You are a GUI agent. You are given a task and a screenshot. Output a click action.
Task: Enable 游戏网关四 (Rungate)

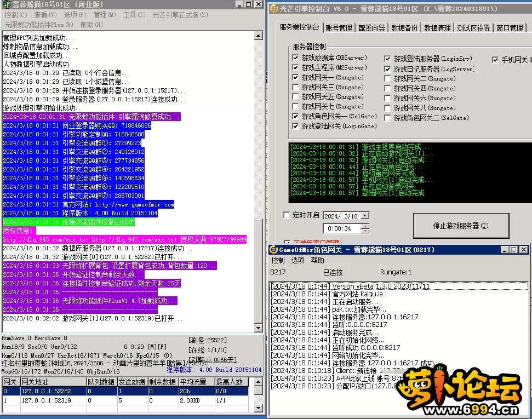(387, 89)
